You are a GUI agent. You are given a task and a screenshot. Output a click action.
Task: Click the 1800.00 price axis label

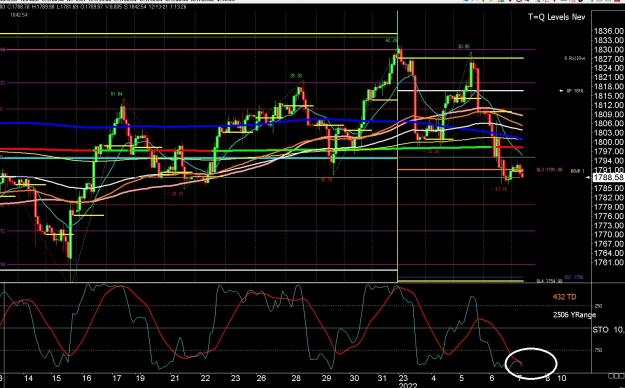[609, 142]
